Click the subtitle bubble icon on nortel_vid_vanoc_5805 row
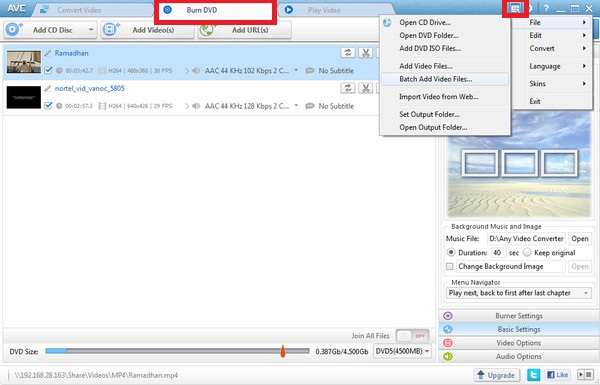Image resolution: width=600 pixels, height=385 pixels. pyautogui.click(x=310, y=106)
